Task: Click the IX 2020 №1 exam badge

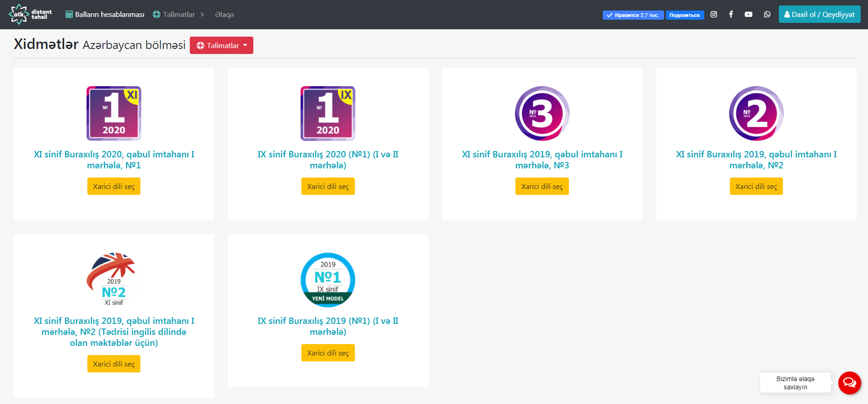Action: coord(328,113)
